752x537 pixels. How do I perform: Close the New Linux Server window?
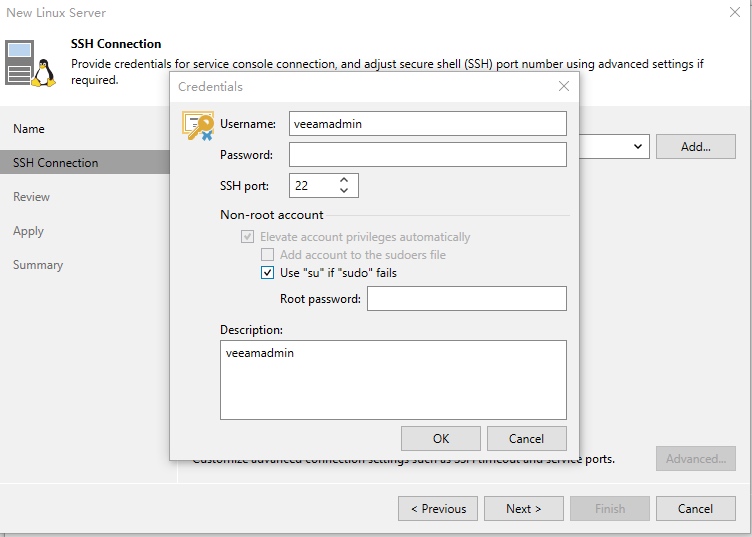click(x=735, y=12)
